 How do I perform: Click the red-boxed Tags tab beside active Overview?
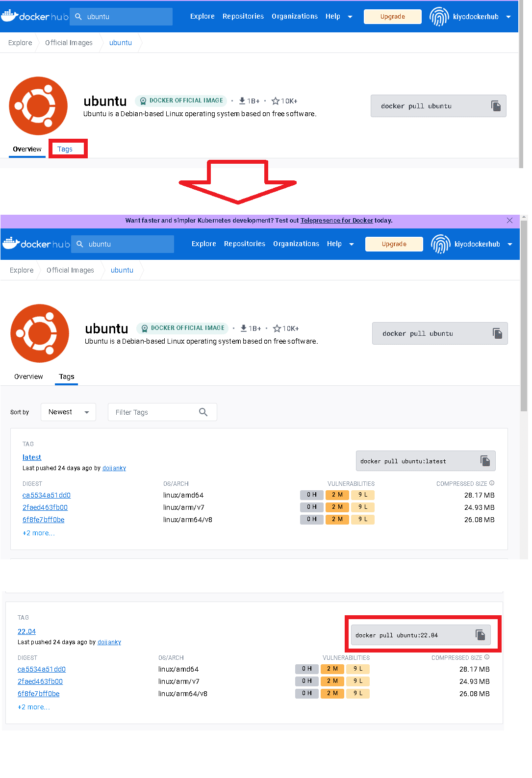[65, 149]
